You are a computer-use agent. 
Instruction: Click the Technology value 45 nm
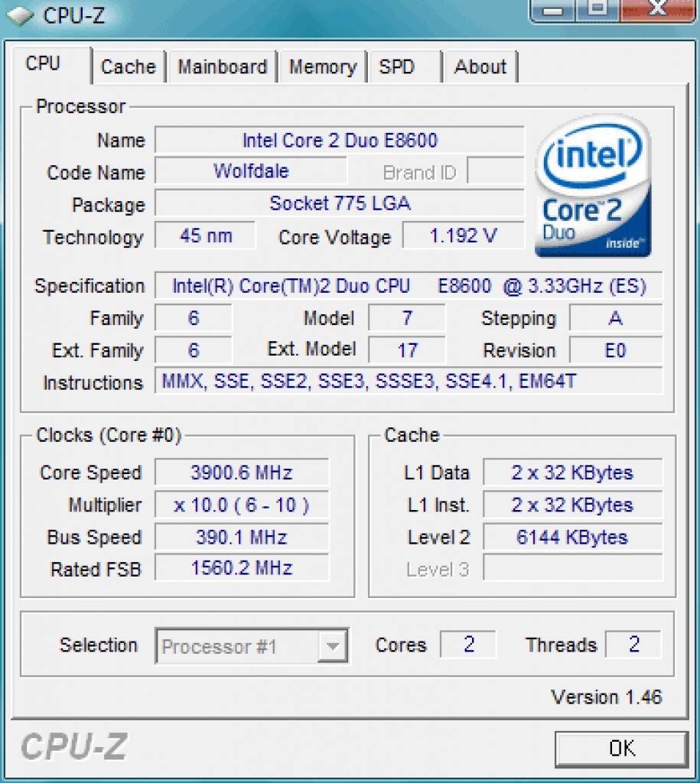[x=205, y=236]
